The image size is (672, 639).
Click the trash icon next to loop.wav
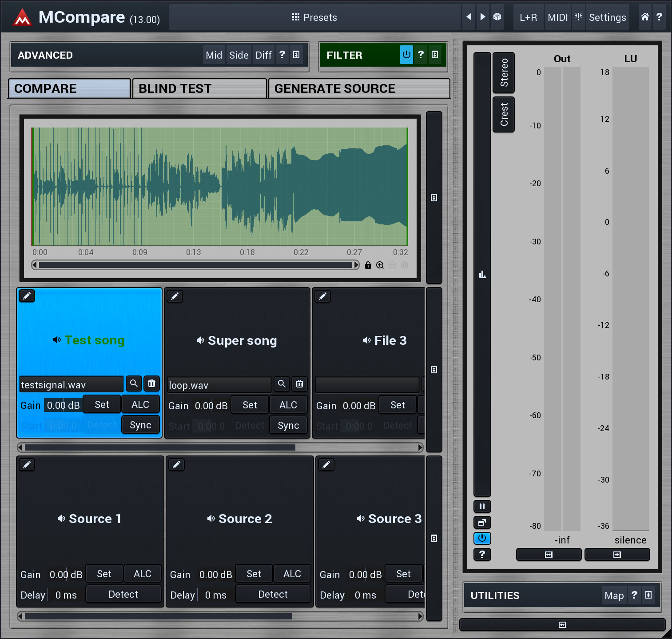pyautogui.click(x=299, y=384)
